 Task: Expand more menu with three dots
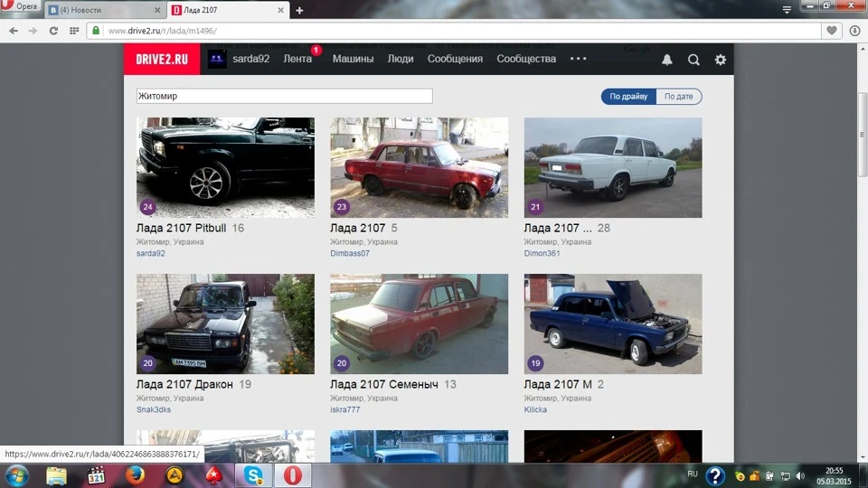(578, 59)
